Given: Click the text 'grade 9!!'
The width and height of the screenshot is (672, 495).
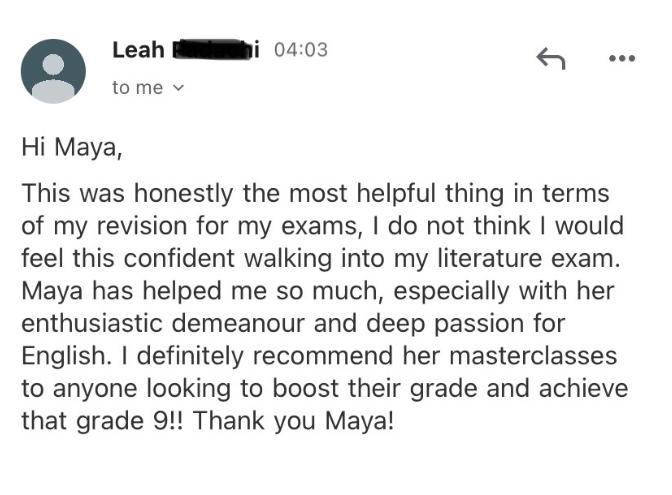Looking at the screenshot, I should [x=129, y=421].
